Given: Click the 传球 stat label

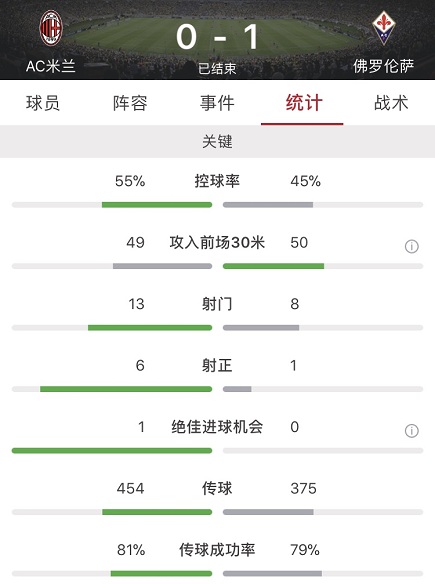Looking at the screenshot, I should 217,488.
